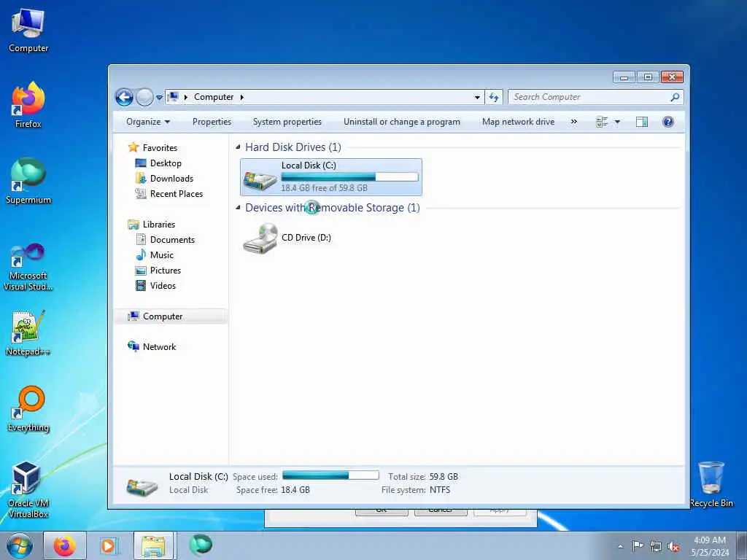This screenshot has width=747, height=560.
Task: Open the Notepad++ desktop shortcut
Action: [28, 332]
